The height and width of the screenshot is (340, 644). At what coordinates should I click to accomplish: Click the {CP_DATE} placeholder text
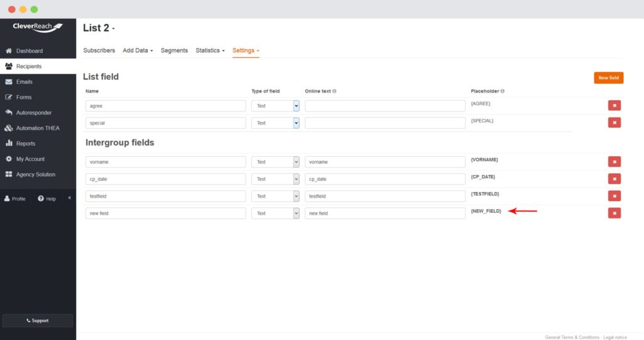(x=483, y=177)
